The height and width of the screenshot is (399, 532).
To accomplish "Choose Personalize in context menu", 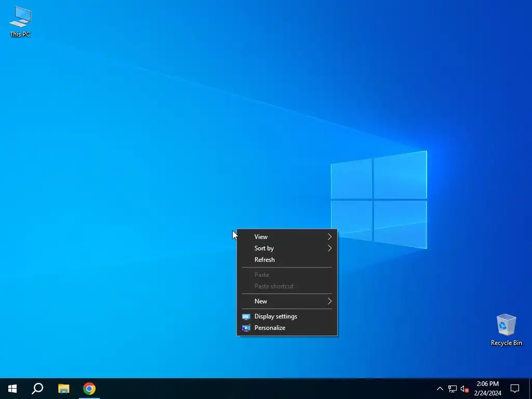I will tap(287, 328).
